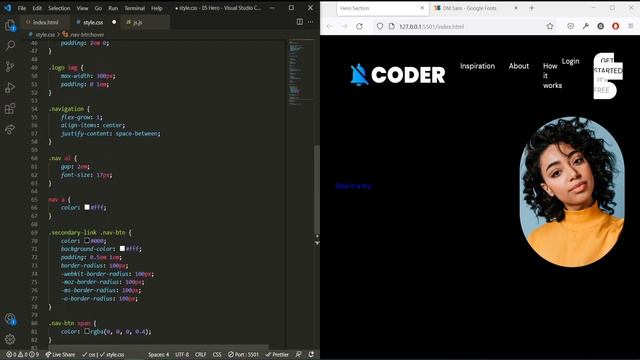The width and height of the screenshot is (640, 360).
Task: Click the rgba color swatch in .nav-btn span
Action: pyautogui.click(x=87, y=331)
